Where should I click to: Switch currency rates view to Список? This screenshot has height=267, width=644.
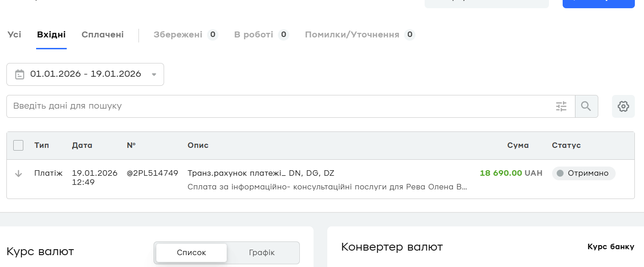(x=192, y=252)
